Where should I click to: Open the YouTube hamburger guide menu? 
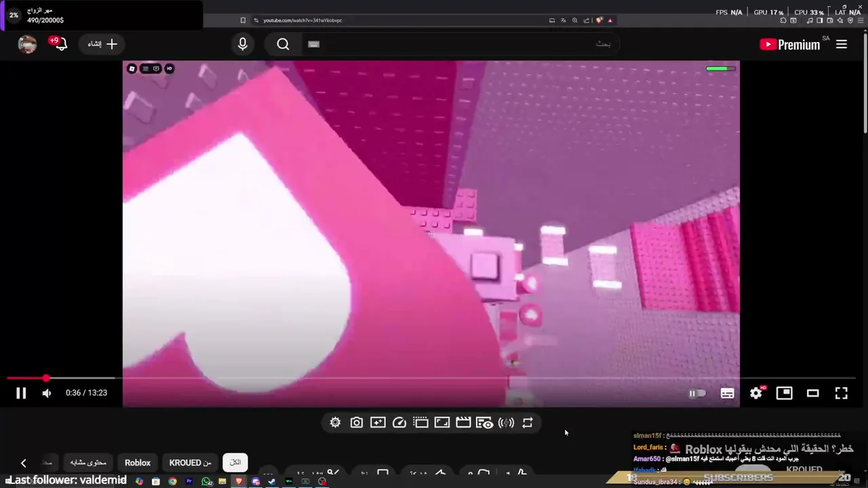coord(842,44)
